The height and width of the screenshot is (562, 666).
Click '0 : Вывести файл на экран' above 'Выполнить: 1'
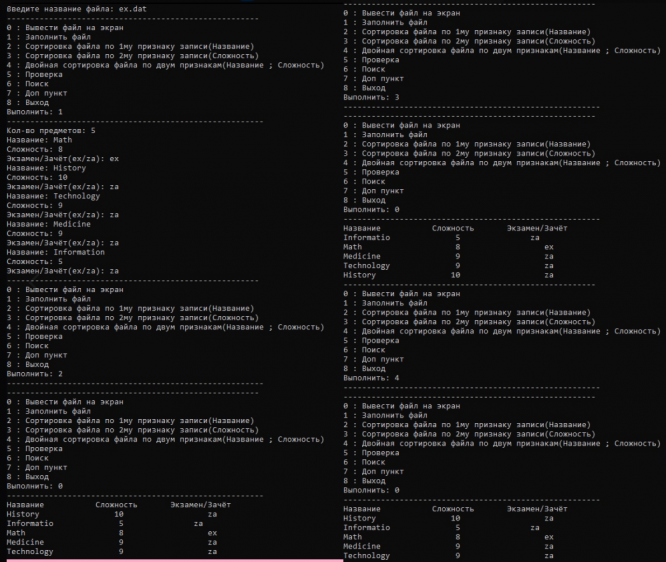point(65,28)
